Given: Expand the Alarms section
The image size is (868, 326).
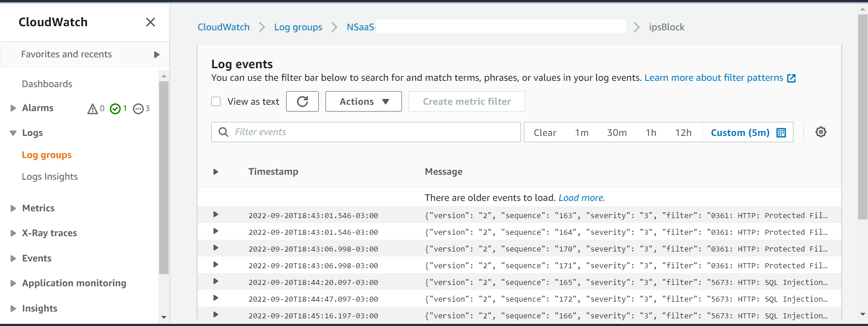Looking at the screenshot, I should coord(13,108).
